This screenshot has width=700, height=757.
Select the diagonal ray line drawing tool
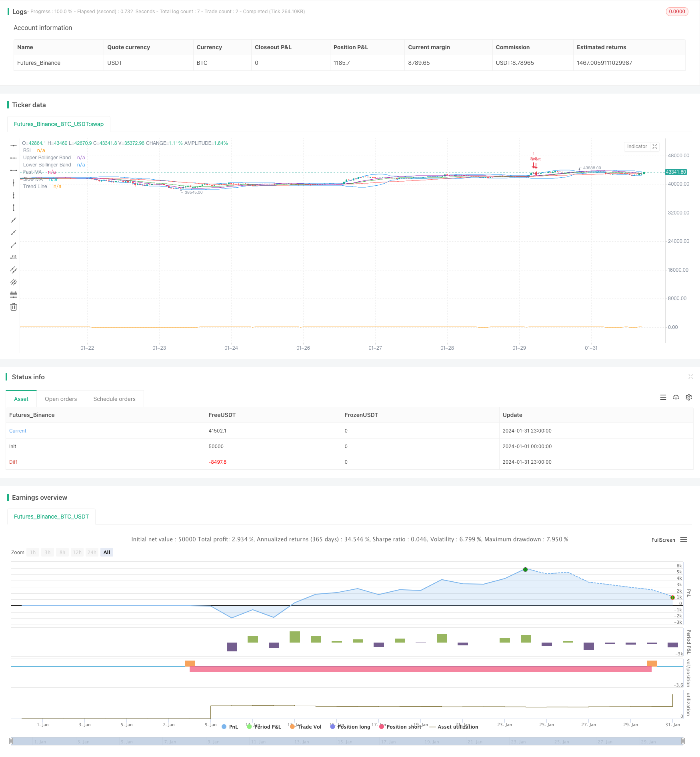click(14, 232)
